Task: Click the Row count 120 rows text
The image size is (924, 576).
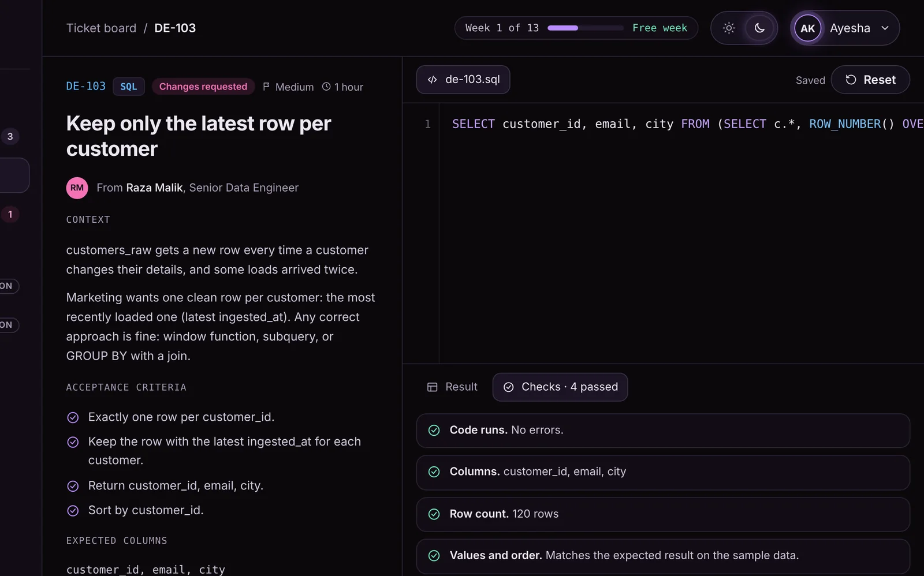Action: (504, 514)
